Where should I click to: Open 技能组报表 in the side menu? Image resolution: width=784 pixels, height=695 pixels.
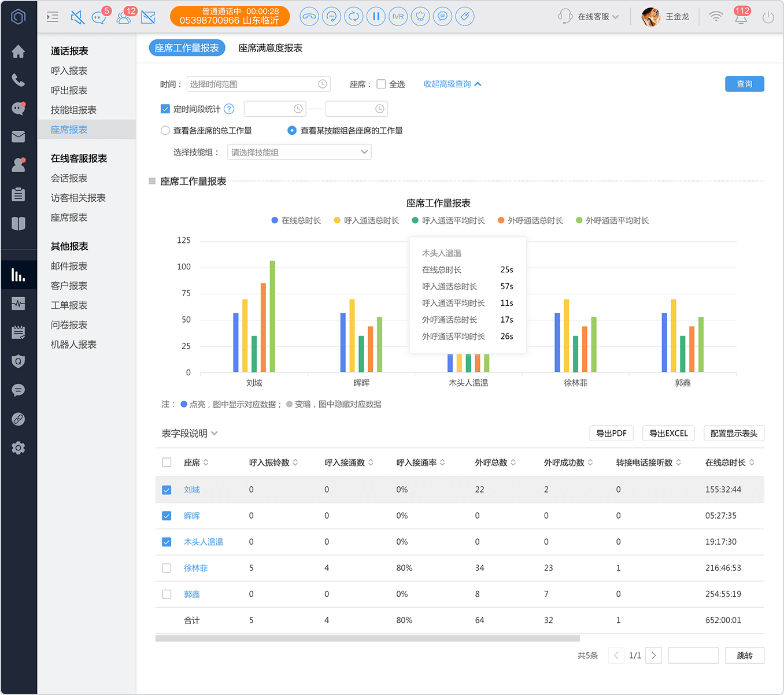pyautogui.click(x=73, y=110)
